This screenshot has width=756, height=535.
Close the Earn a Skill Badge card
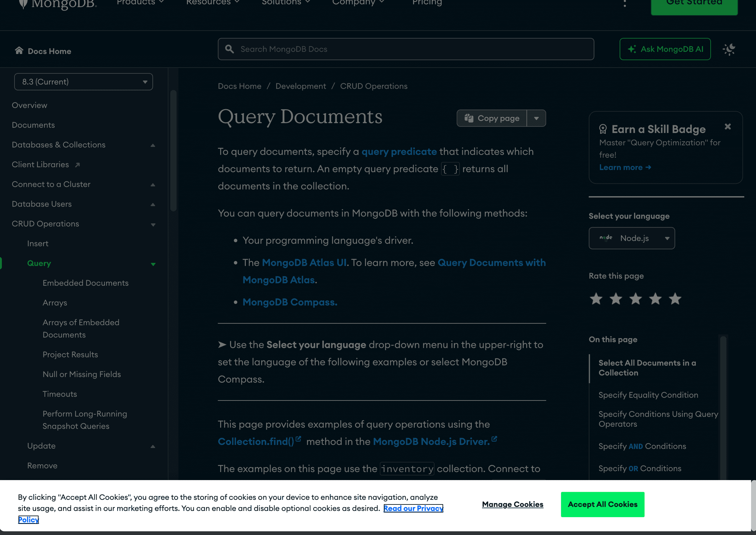(728, 126)
